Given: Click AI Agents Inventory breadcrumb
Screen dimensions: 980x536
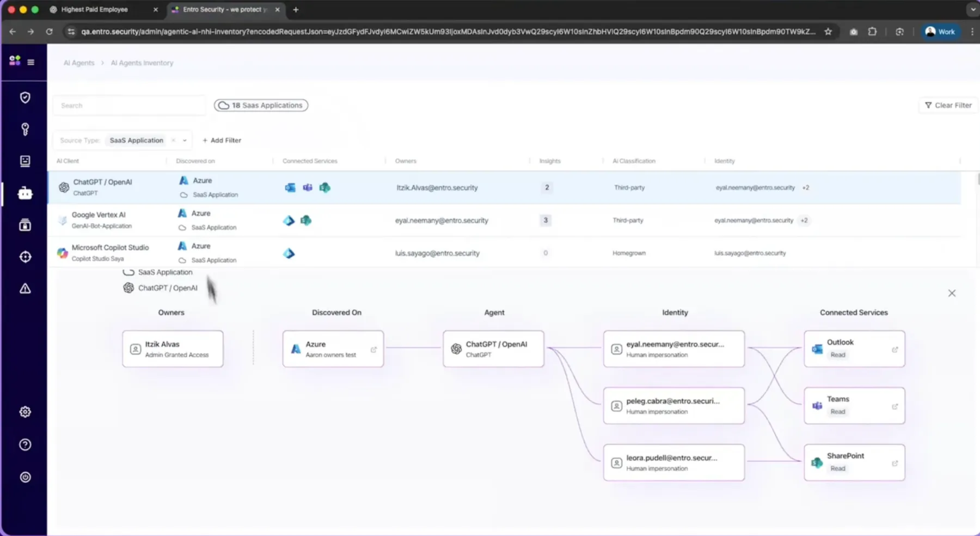Looking at the screenshot, I should point(142,63).
